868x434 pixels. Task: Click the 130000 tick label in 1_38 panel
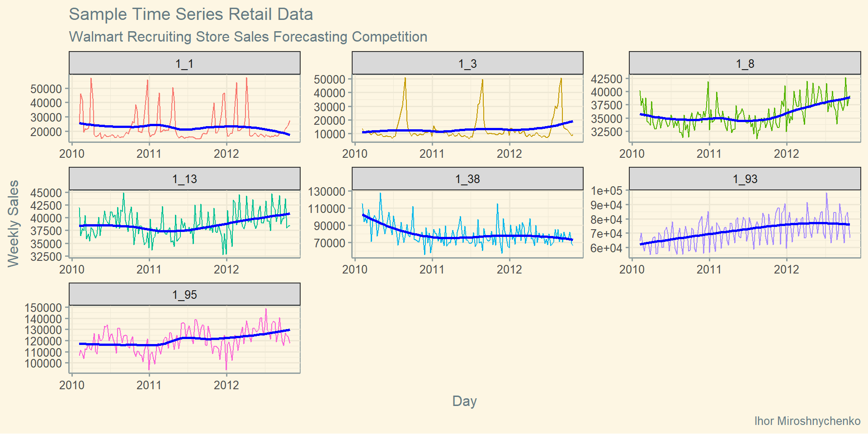[x=326, y=192]
